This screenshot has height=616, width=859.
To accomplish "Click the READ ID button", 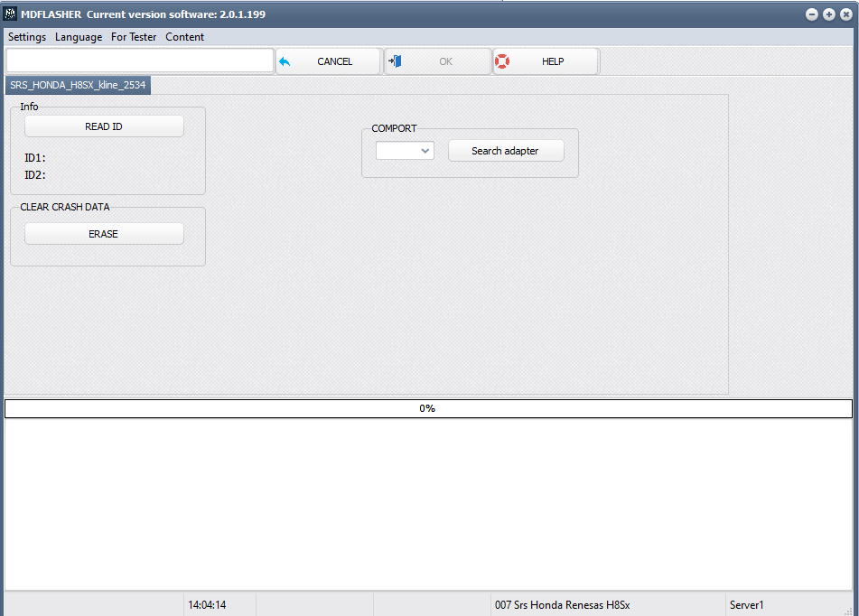I will coord(104,126).
